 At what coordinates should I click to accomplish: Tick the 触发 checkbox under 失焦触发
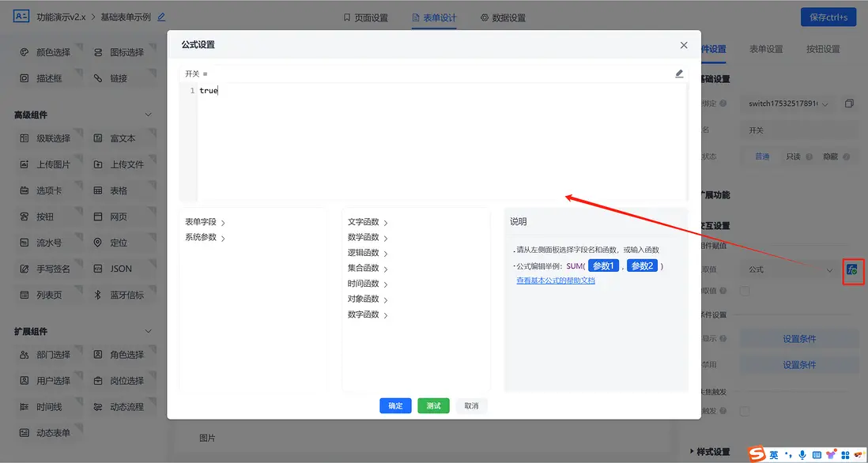745,411
